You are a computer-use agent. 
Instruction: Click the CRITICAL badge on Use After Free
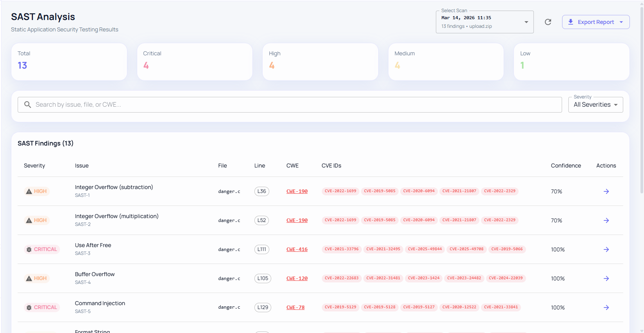tap(42, 249)
